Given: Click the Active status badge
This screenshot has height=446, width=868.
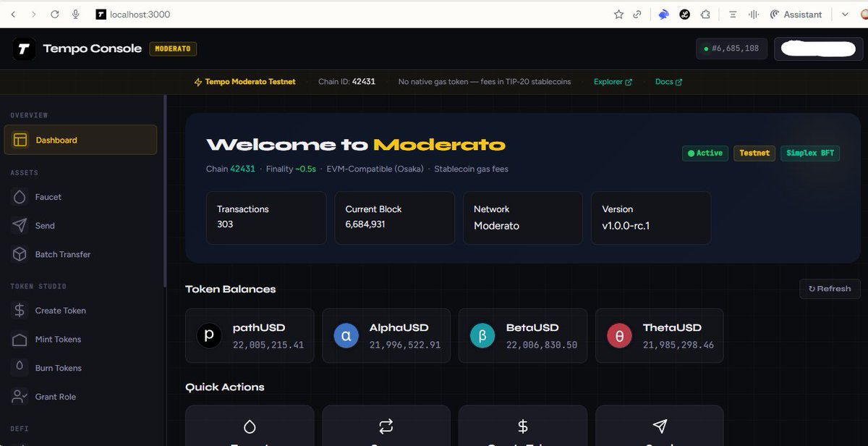Looking at the screenshot, I should [x=705, y=153].
